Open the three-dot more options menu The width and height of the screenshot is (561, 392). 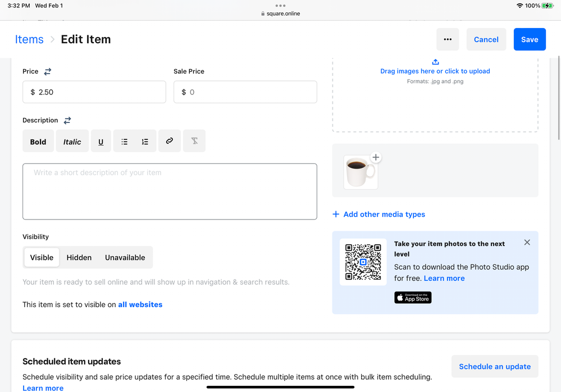click(x=448, y=39)
